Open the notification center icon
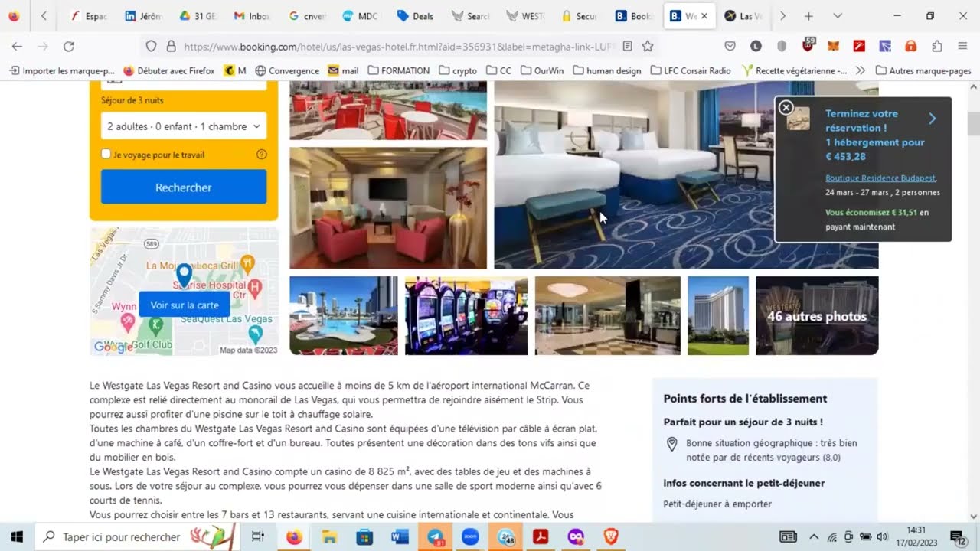Viewport: 980px width, 551px height. coord(957,536)
